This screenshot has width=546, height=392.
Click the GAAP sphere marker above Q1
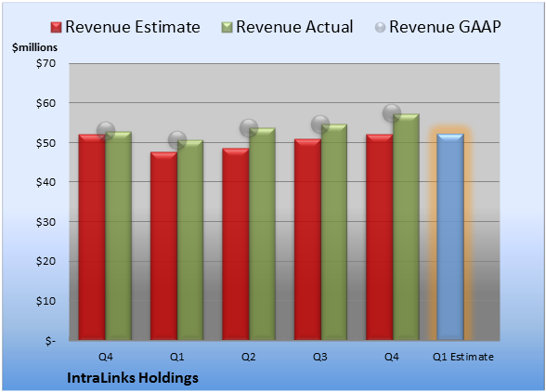point(177,140)
